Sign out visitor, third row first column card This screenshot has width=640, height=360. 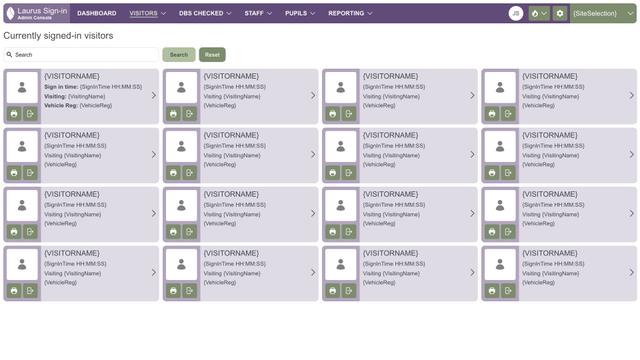pos(30,232)
